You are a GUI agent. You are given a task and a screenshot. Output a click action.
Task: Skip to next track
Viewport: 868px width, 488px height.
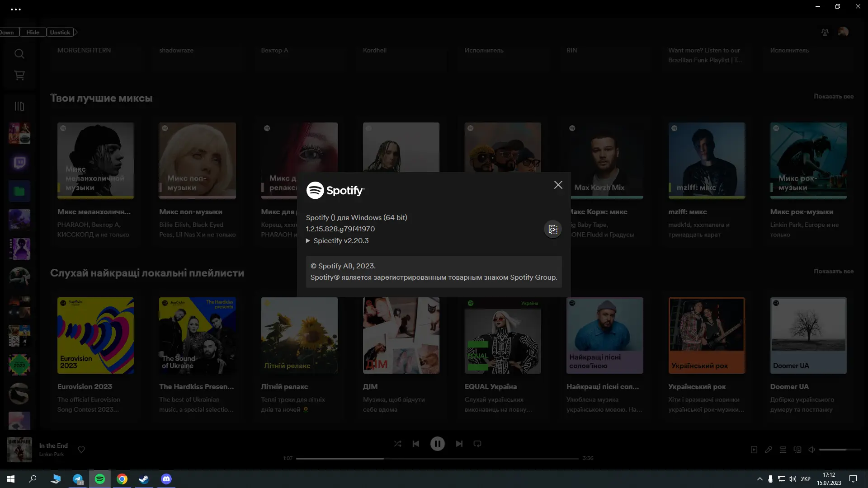click(459, 444)
